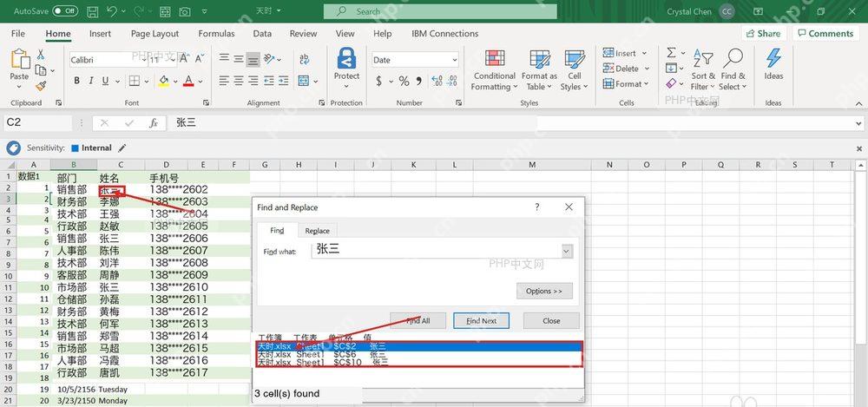
Task: Click the camera screenshot icon in title bar
Action: tap(185, 11)
